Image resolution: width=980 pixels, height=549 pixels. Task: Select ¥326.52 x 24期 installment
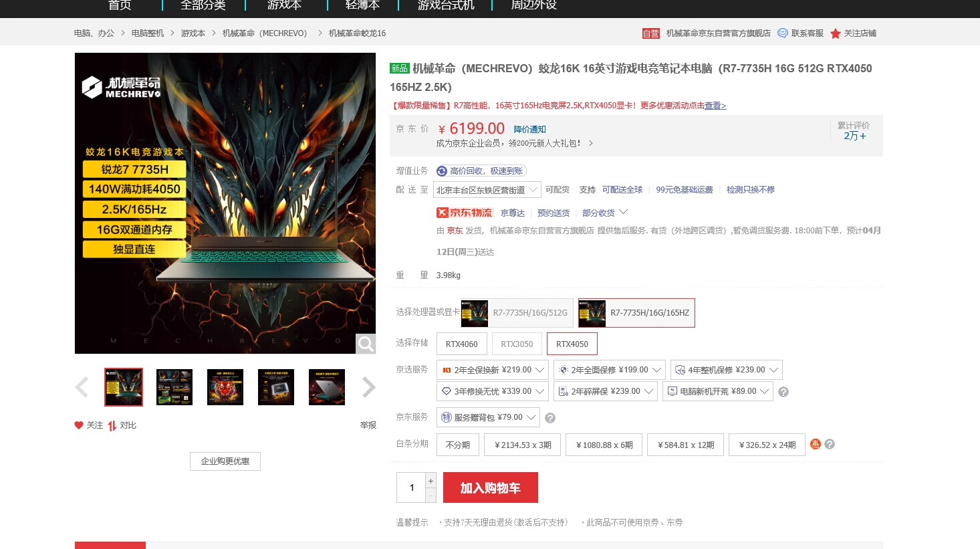click(x=767, y=445)
